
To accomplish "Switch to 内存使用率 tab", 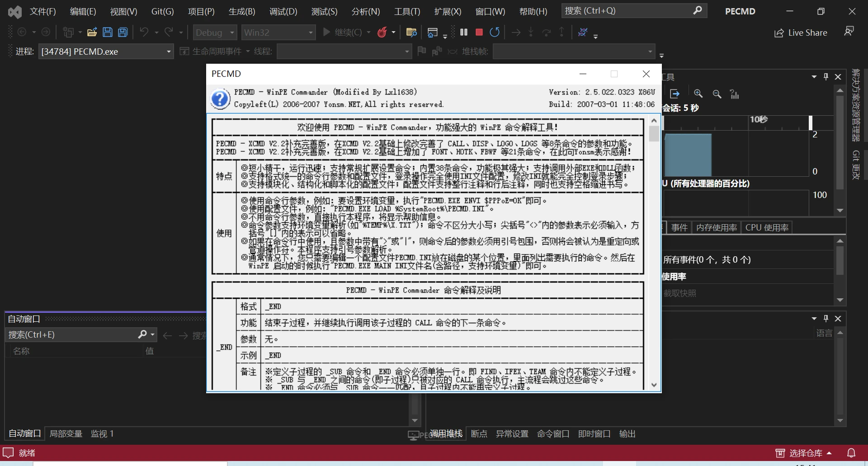I will click(717, 227).
